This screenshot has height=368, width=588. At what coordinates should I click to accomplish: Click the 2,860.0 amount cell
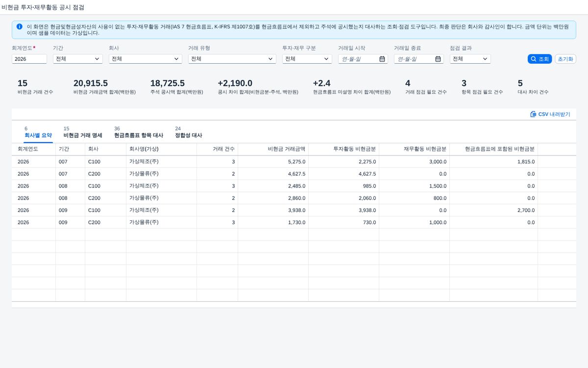(273, 198)
